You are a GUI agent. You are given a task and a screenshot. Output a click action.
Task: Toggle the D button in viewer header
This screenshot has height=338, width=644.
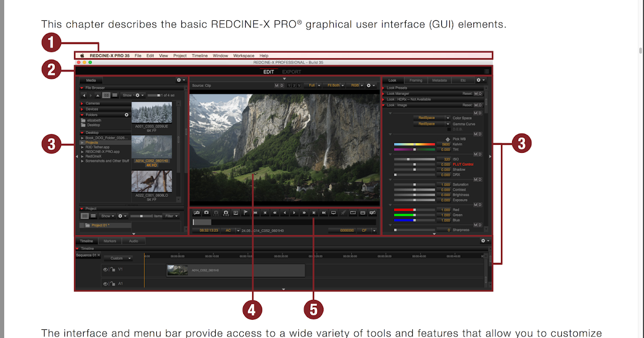click(x=282, y=85)
